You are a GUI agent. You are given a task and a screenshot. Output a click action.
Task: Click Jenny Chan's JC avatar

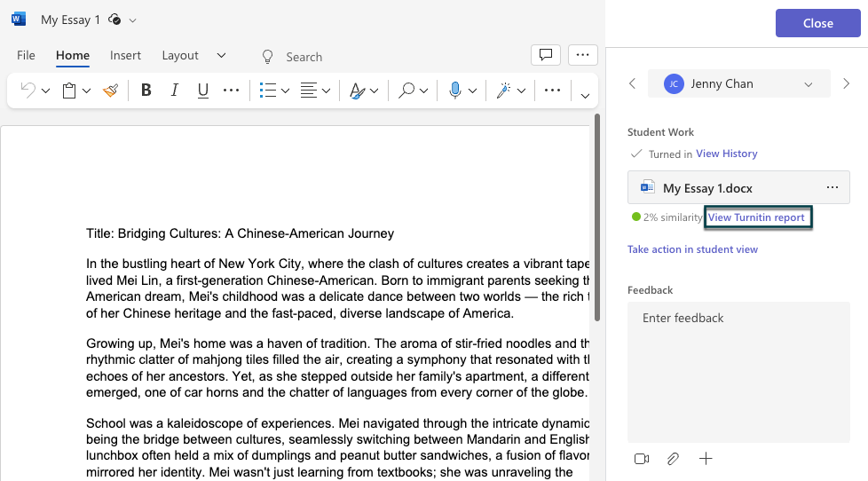pyautogui.click(x=674, y=84)
